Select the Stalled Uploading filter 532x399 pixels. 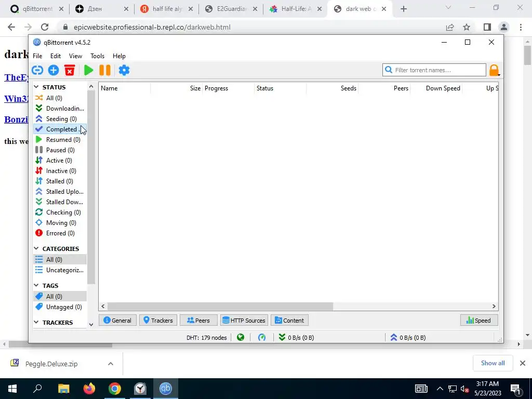[60, 192]
